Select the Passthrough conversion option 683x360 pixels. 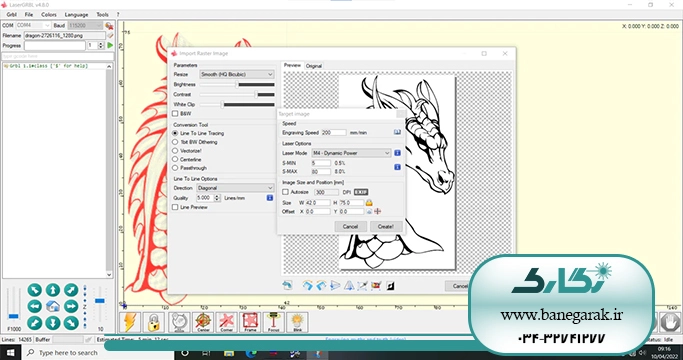coord(175,168)
